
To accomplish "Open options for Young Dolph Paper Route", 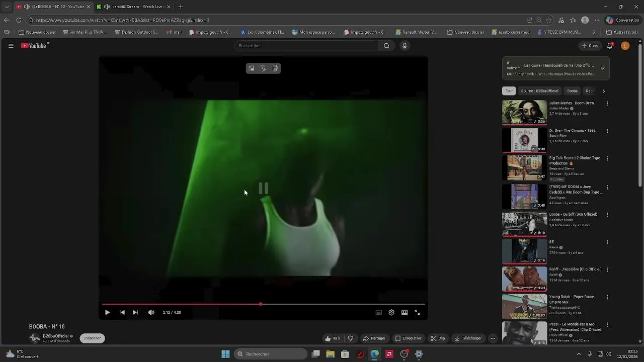I will pyautogui.click(x=607, y=297).
